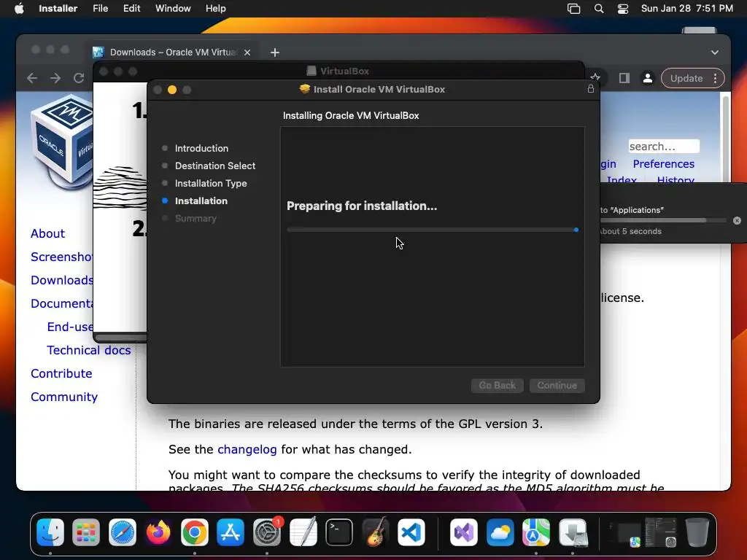Click the Installer app dock icon
The height and width of the screenshot is (560, 747).
[x=573, y=532]
